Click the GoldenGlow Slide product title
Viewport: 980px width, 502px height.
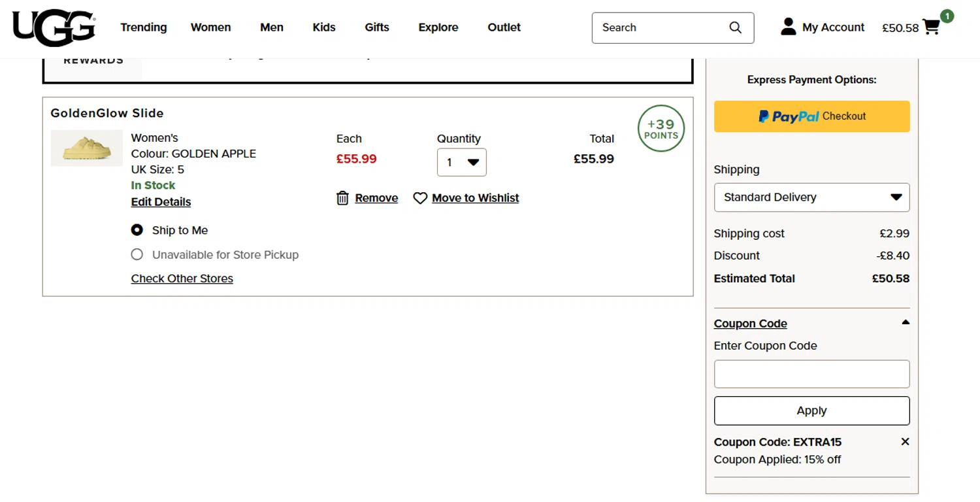(107, 113)
